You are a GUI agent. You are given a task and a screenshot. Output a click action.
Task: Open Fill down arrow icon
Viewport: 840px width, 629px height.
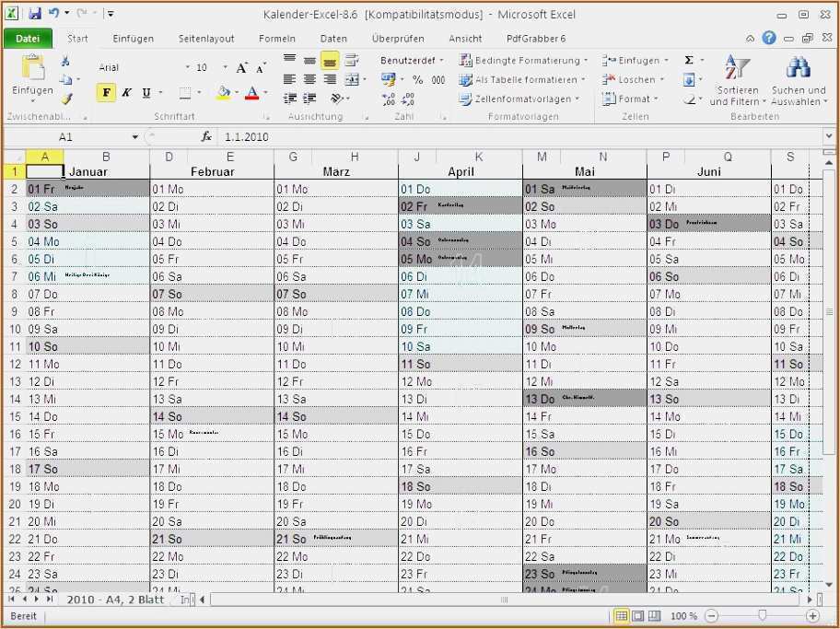689,80
